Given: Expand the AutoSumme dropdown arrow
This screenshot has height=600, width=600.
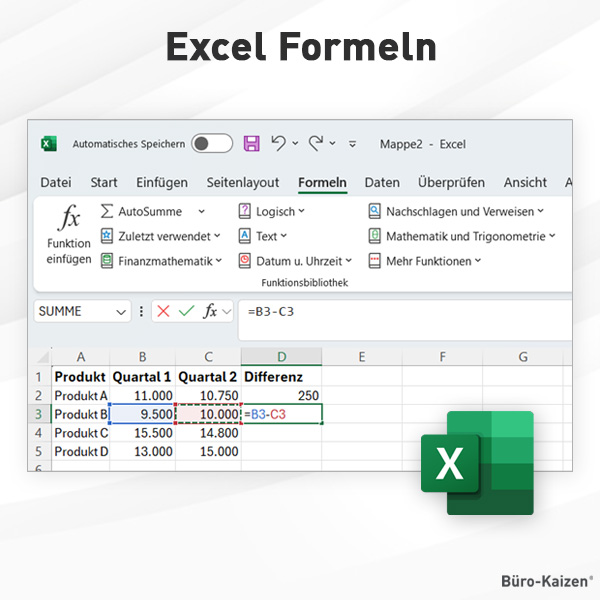Looking at the screenshot, I should click(202, 211).
